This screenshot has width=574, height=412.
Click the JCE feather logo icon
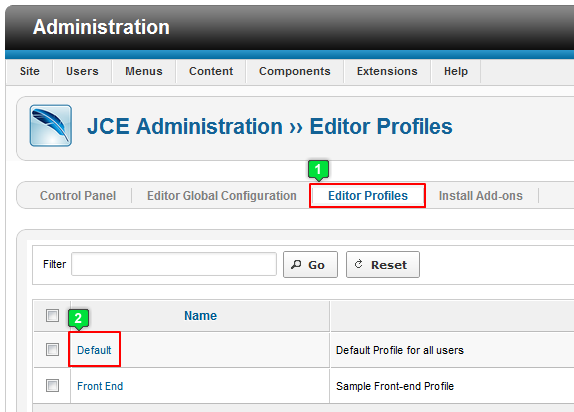[x=51, y=126]
